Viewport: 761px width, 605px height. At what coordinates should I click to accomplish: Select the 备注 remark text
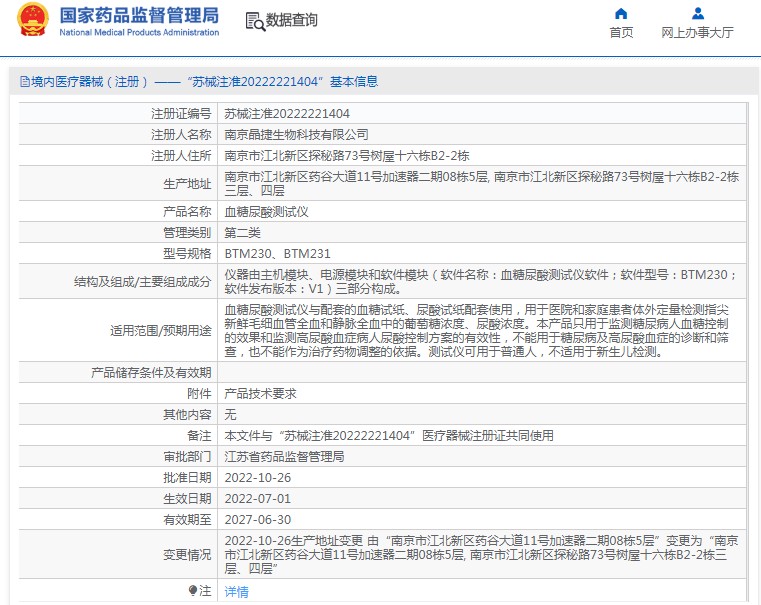[x=389, y=436]
